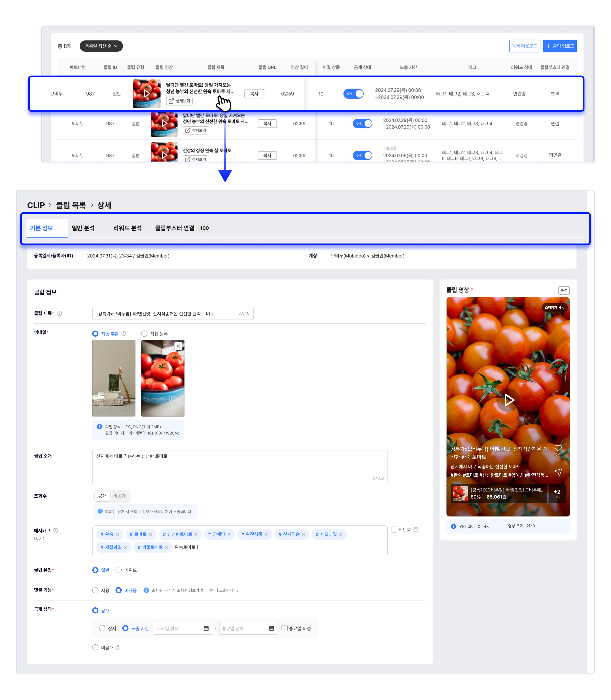Image resolution: width=611 pixels, height=700 pixels.
Task: Click help icon next to 클립 제목
Action: (x=59, y=313)
